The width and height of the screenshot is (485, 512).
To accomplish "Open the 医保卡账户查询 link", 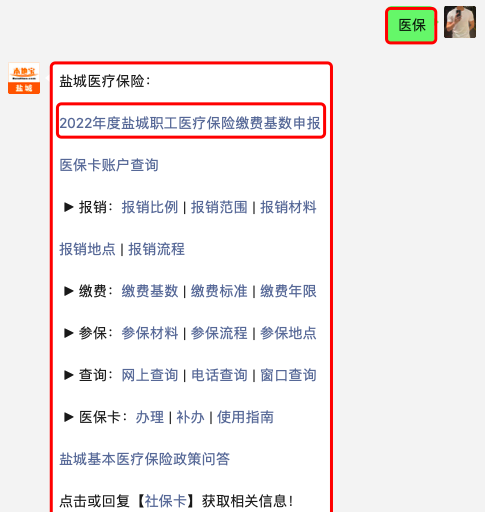I will tap(109, 165).
